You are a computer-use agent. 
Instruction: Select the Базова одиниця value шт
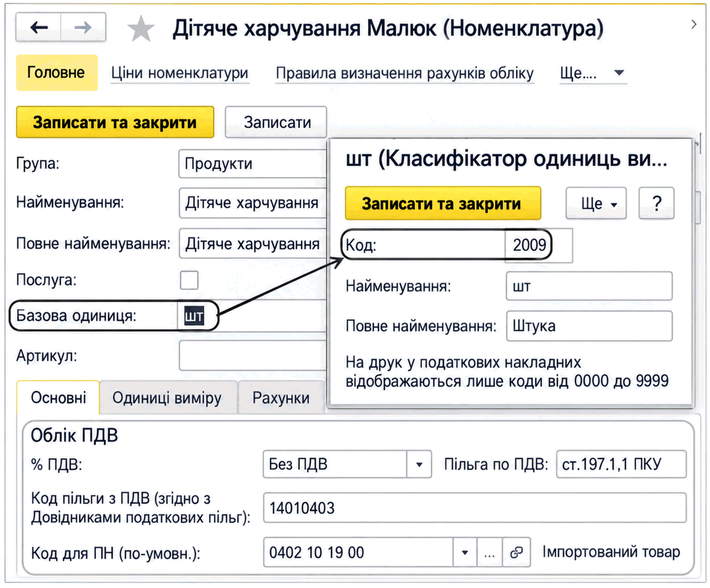click(x=194, y=316)
